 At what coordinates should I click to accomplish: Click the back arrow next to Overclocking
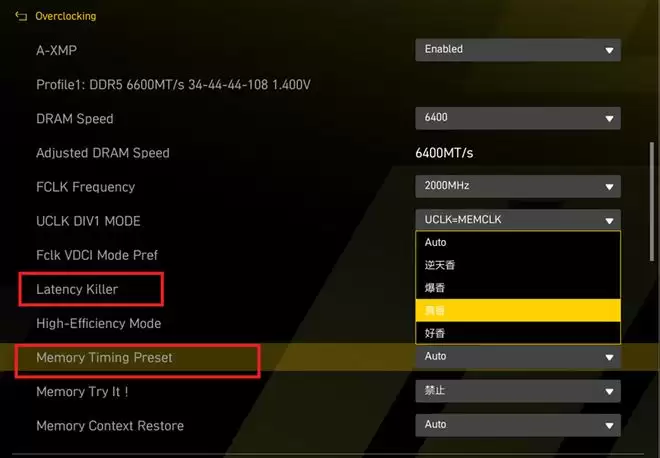[x=21, y=16]
